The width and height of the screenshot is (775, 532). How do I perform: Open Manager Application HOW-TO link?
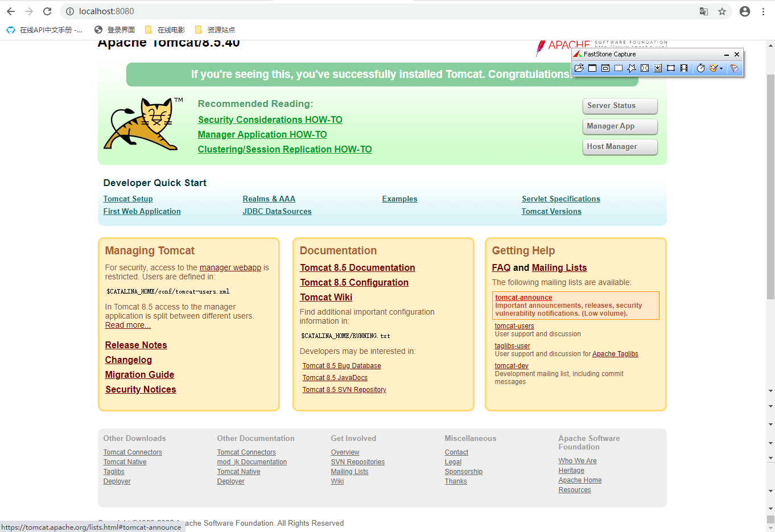point(262,134)
